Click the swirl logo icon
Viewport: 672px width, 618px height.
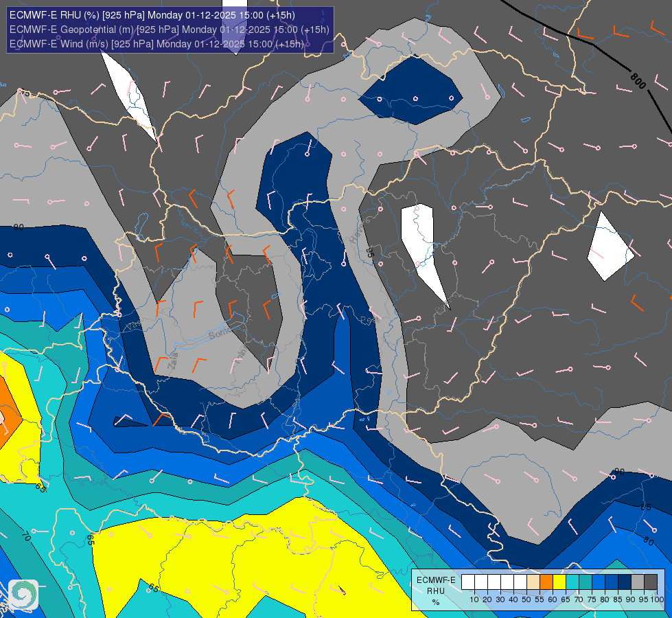pos(23,595)
